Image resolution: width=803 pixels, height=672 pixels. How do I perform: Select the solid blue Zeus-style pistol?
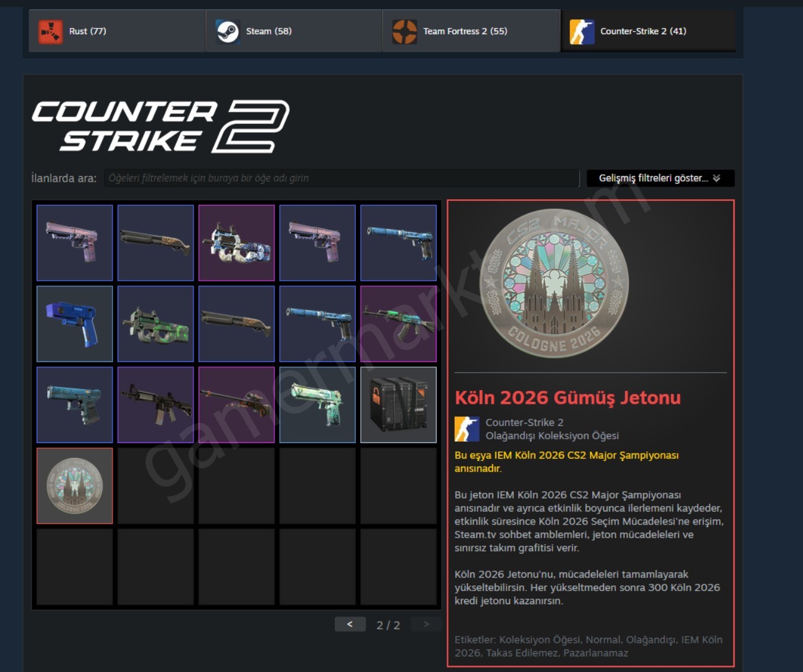click(x=75, y=324)
